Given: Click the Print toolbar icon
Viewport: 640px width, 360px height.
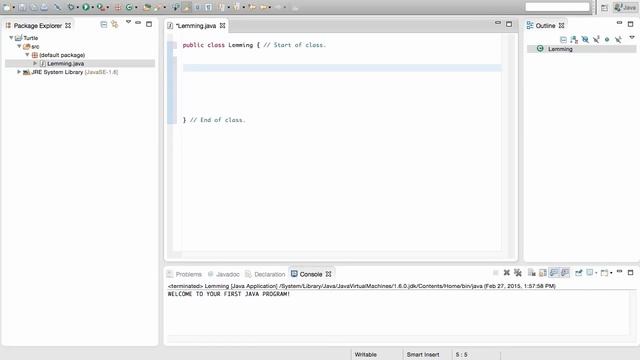Looking at the screenshot, I should click(44, 7).
